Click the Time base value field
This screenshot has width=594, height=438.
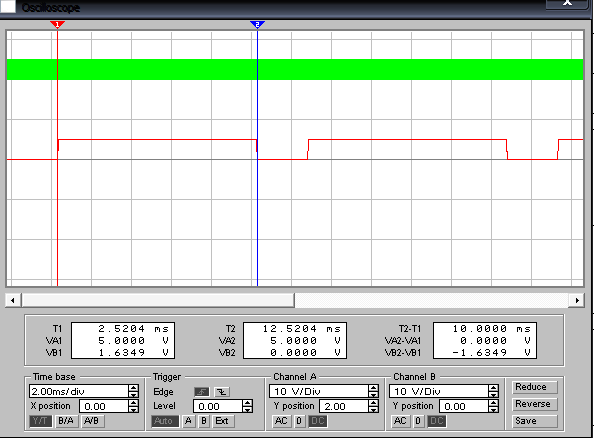pos(79,391)
